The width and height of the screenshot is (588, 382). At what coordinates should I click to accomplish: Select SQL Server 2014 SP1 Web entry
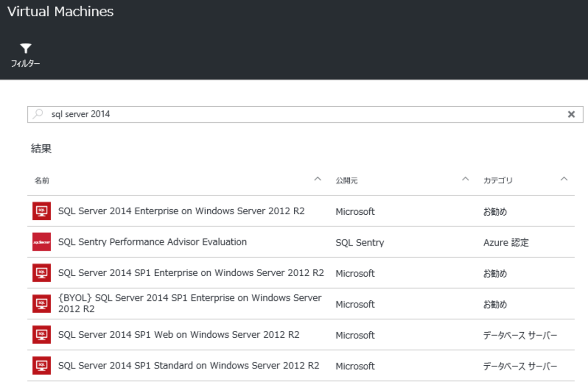pos(179,335)
